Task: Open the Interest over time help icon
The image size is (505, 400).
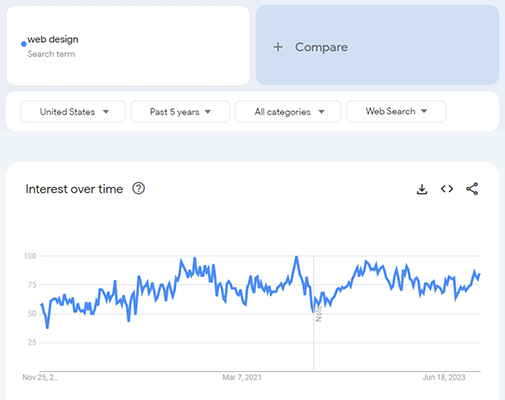Action: pyautogui.click(x=139, y=188)
